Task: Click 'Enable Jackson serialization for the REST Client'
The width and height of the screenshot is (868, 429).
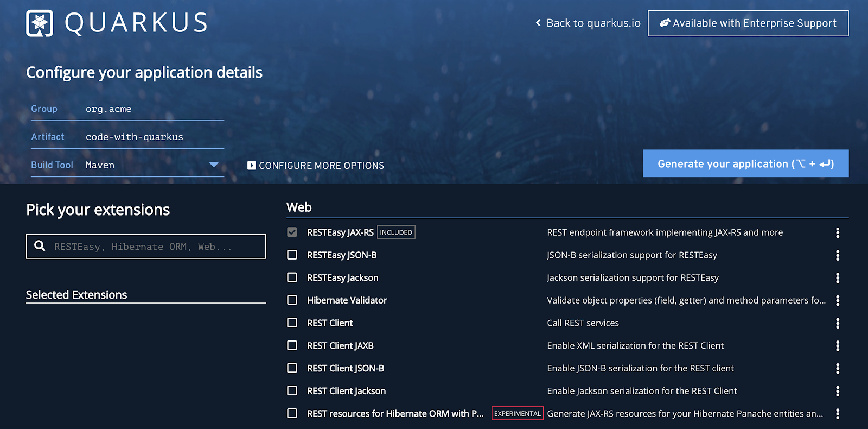Action: pos(642,391)
